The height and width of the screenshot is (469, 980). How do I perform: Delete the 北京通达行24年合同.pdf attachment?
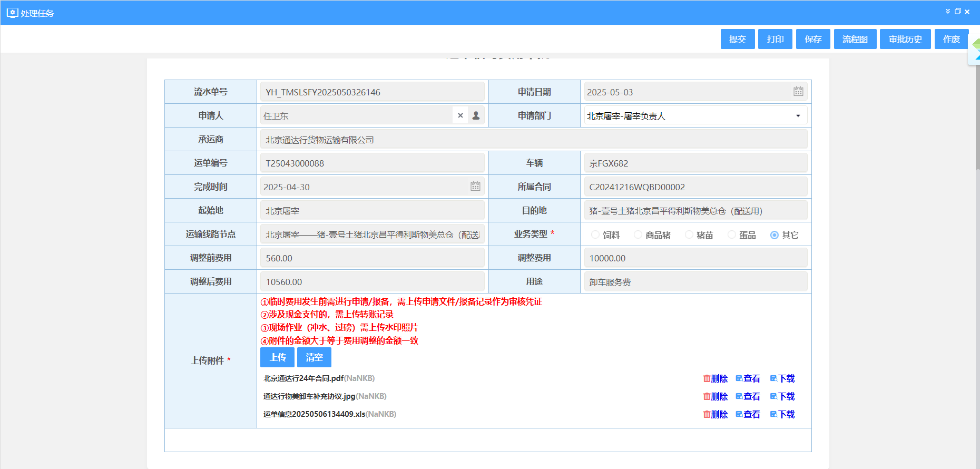pos(715,378)
